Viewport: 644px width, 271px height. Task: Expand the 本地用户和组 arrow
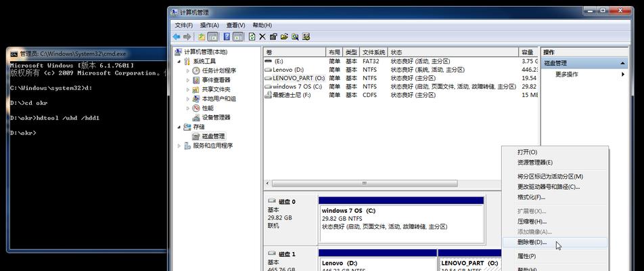(187, 99)
